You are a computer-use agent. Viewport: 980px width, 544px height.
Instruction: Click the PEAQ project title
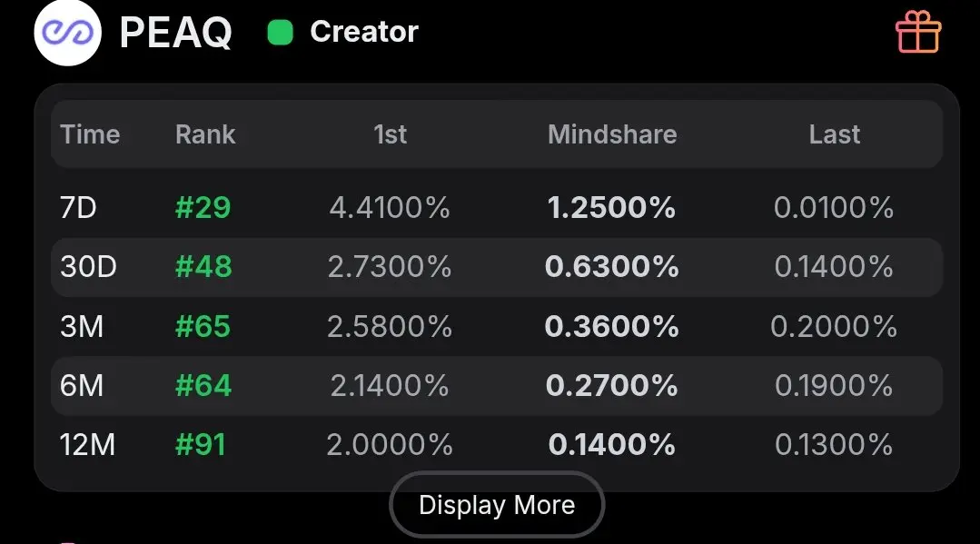[x=175, y=33]
